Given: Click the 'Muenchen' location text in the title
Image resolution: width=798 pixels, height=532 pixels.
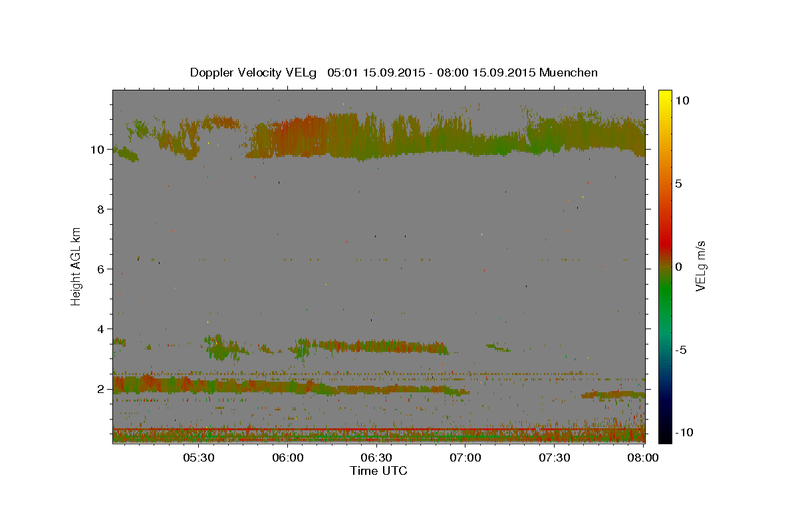Looking at the screenshot, I should [x=569, y=72].
